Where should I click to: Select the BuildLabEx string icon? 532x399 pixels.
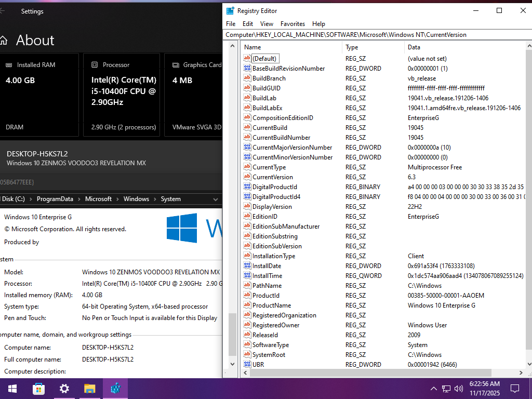(247, 108)
